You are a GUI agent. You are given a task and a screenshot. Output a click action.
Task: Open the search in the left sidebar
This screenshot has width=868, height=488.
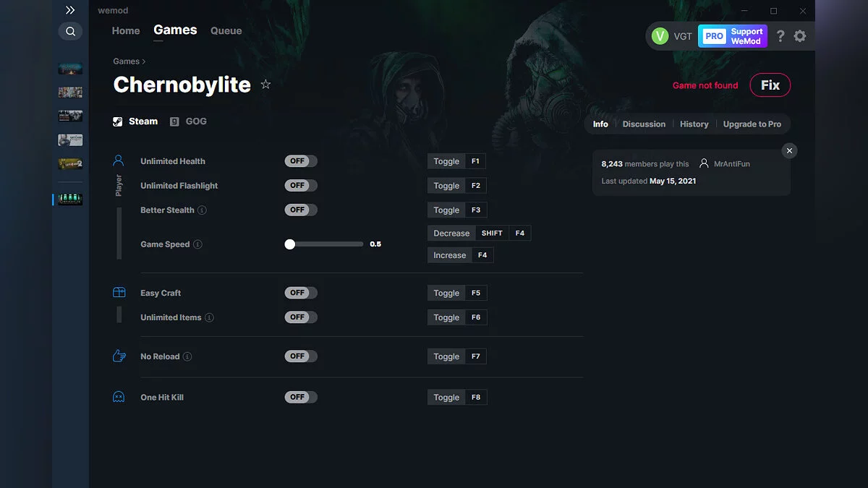70,31
